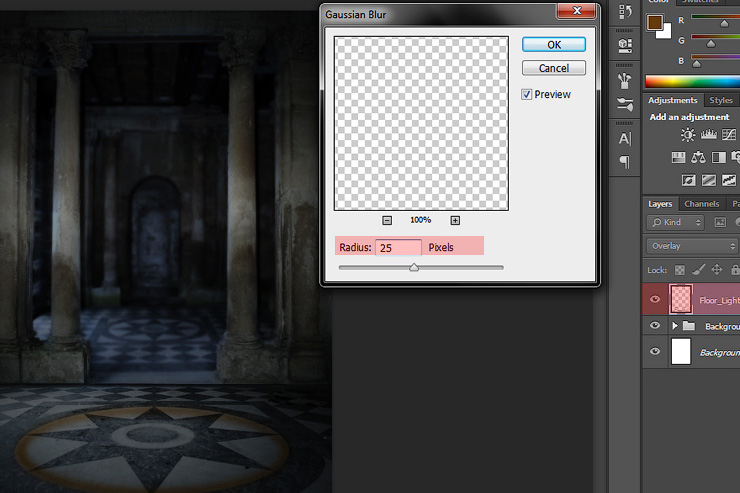This screenshot has width=740, height=493.
Task: Switch to the Channels tab
Action: (701, 204)
